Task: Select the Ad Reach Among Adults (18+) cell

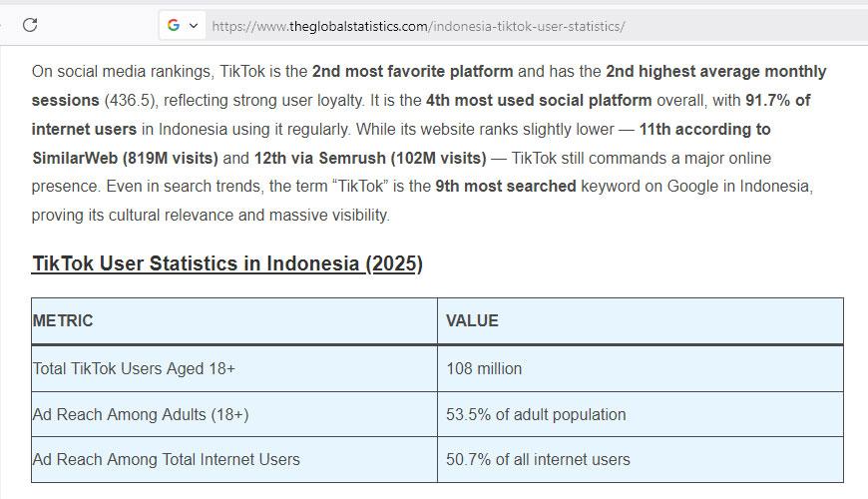Action: [x=234, y=415]
